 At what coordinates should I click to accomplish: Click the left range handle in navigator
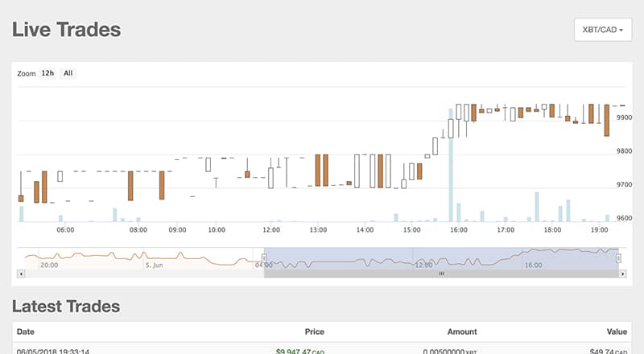pyautogui.click(x=264, y=258)
